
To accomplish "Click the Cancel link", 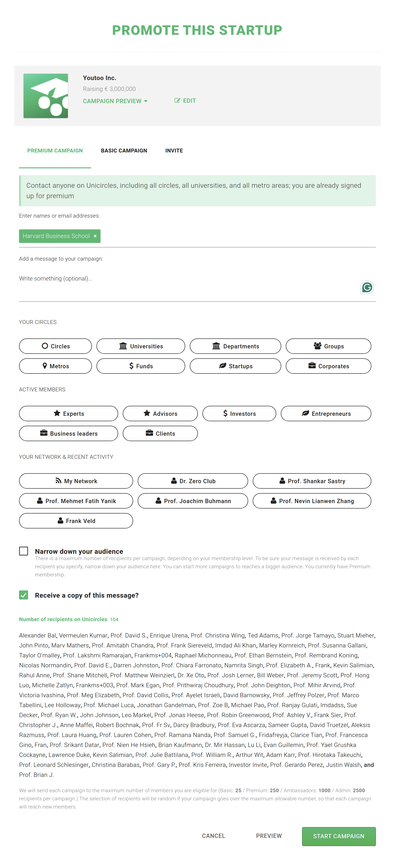I will point(213,836).
